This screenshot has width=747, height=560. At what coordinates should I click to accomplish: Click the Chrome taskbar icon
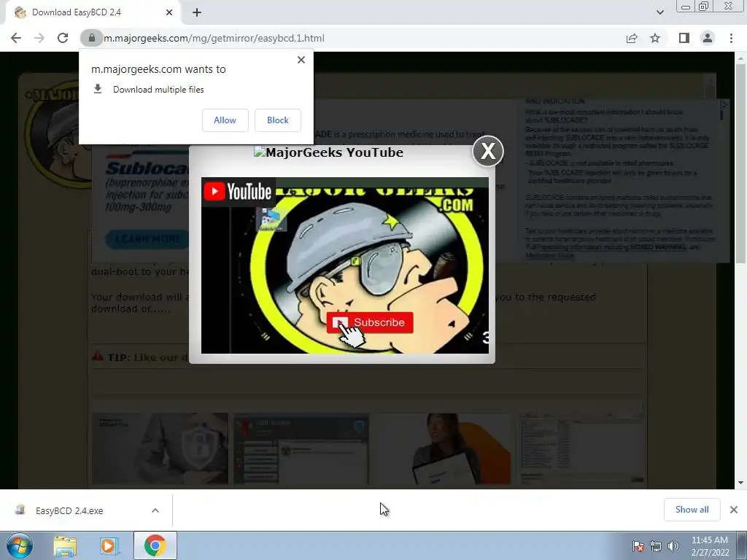click(x=155, y=545)
